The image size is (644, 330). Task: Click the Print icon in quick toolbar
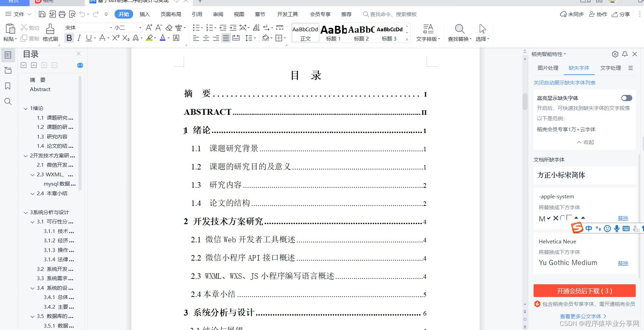(x=62, y=14)
